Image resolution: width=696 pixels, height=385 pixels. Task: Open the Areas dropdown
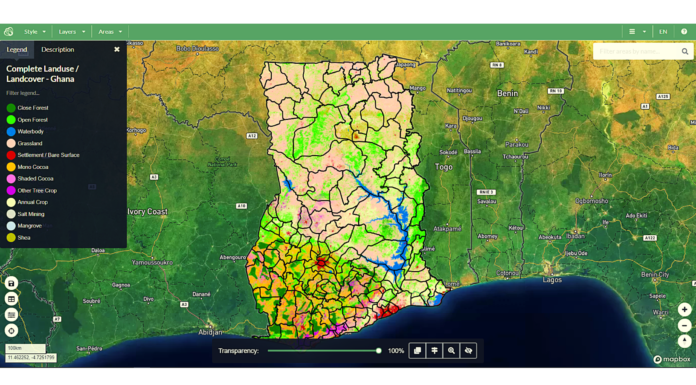(110, 32)
